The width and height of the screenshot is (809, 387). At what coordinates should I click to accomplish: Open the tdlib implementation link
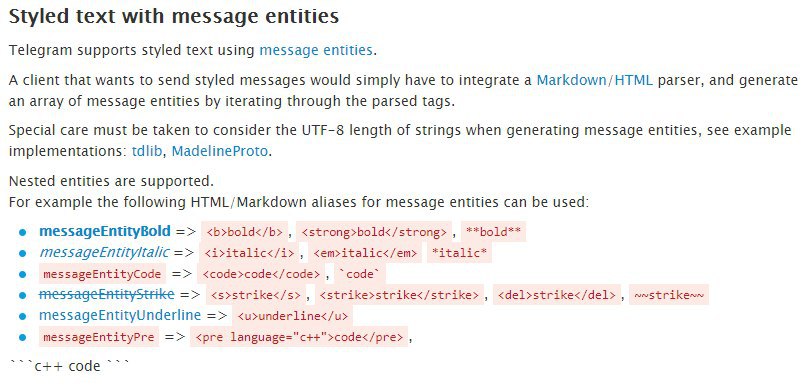[147, 151]
